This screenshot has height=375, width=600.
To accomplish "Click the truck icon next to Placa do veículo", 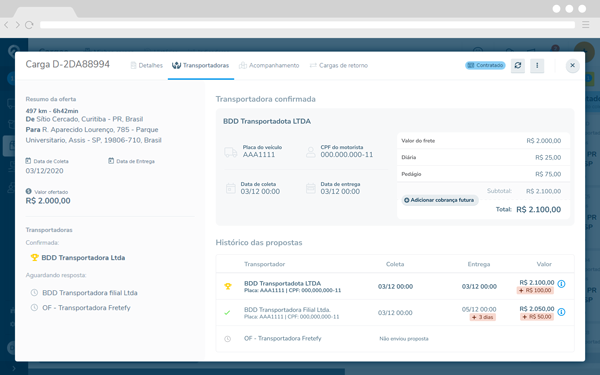I will point(231,152).
